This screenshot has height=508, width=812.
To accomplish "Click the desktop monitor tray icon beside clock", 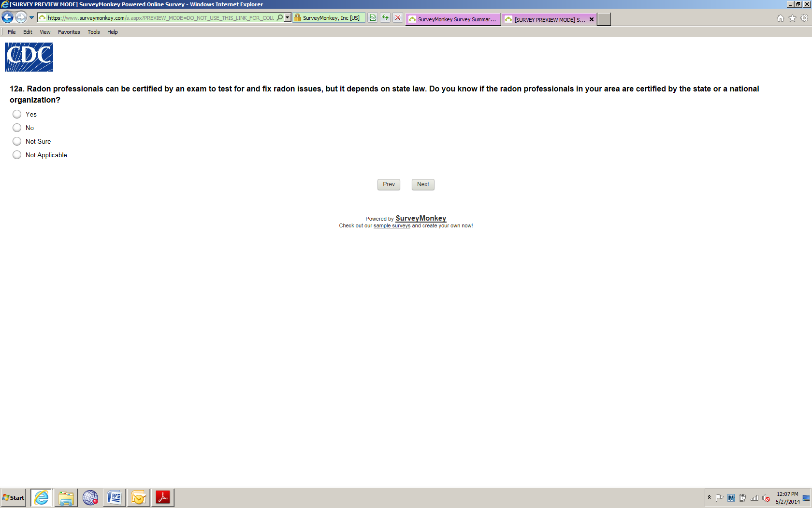I will [806, 498].
